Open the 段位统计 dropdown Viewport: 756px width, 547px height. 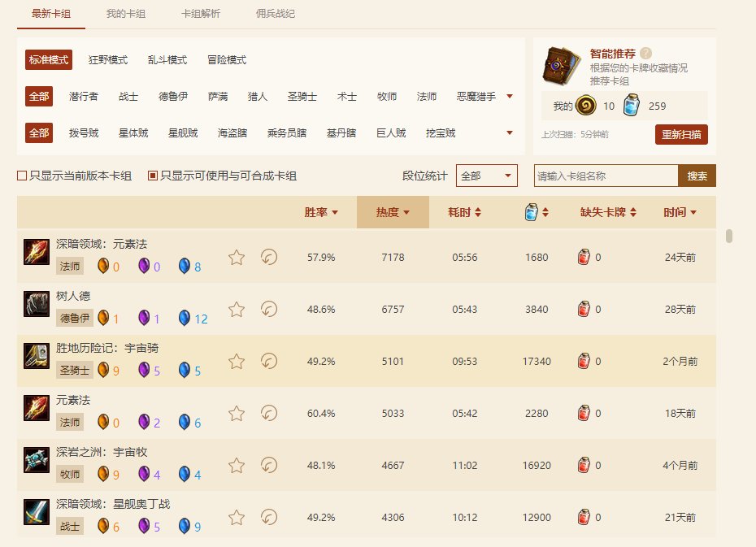(x=486, y=176)
